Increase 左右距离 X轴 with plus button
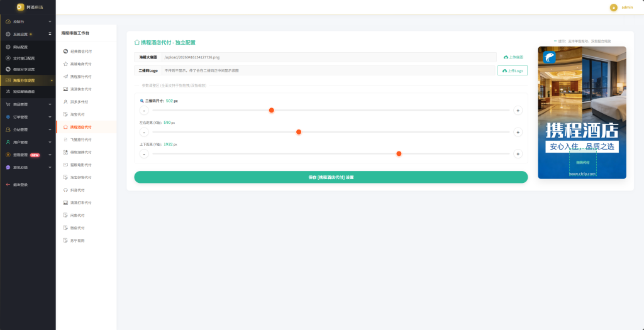Screen dimensions: 644x330 pos(518,132)
